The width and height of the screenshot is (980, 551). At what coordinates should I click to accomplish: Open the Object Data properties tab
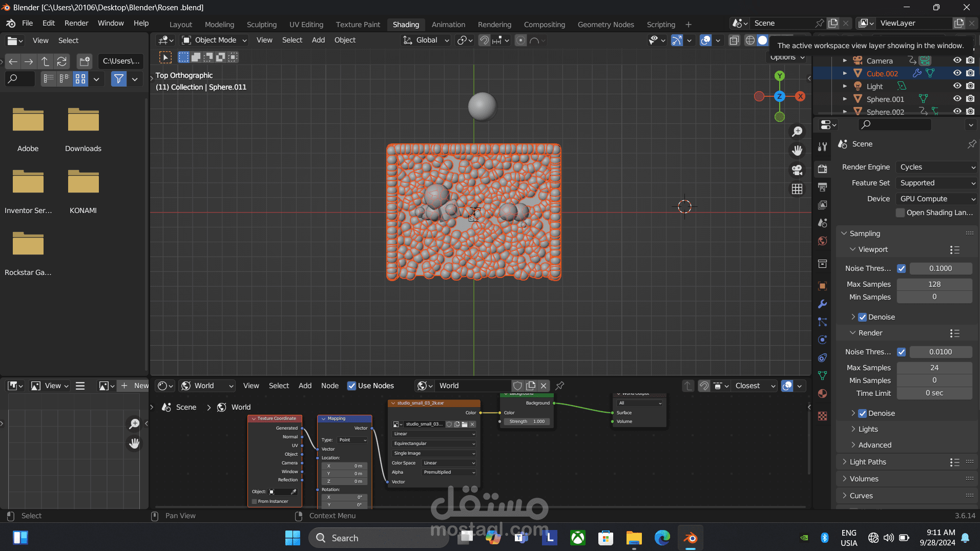tap(822, 375)
